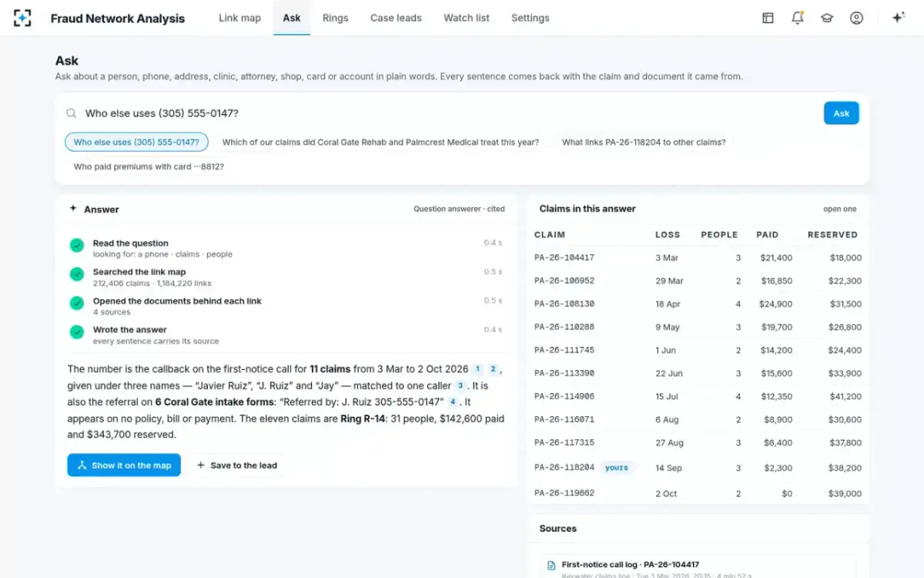Screen dimensions: 924x578
Task: Click the sparkle assistant icon in header
Action: click(x=898, y=18)
